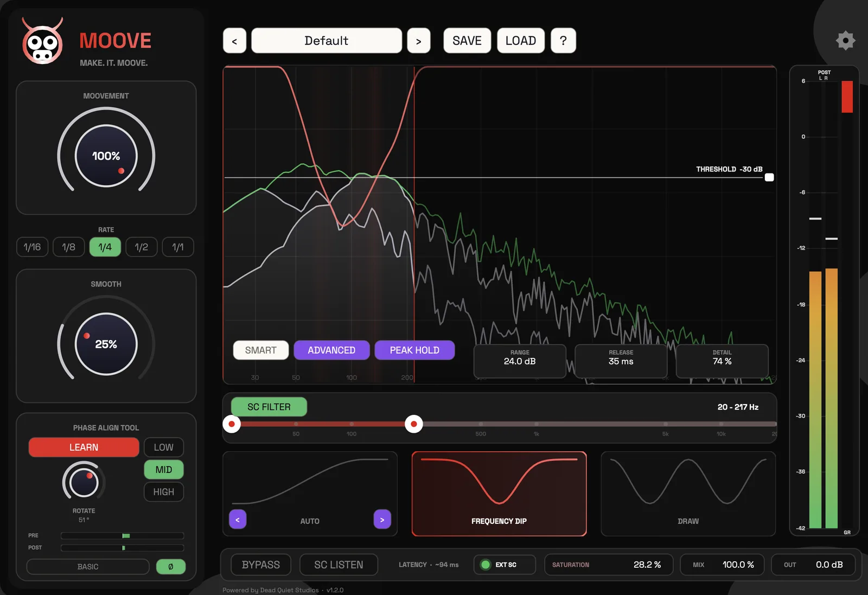The width and height of the screenshot is (868, 595).
Task: Toggle SC LISTEN
Action: tap(339, 565)
